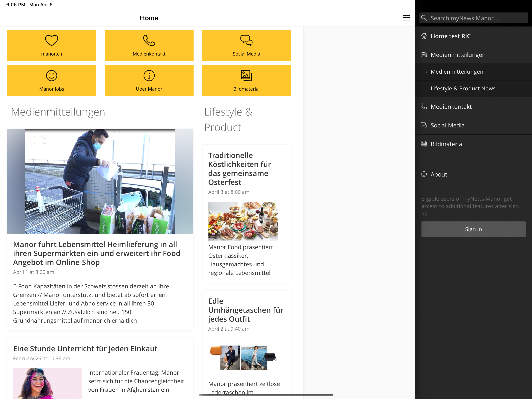Open the Medienmitteilungen section heading
The height and width of the screenshot is (399, 532).
(58, 112)
